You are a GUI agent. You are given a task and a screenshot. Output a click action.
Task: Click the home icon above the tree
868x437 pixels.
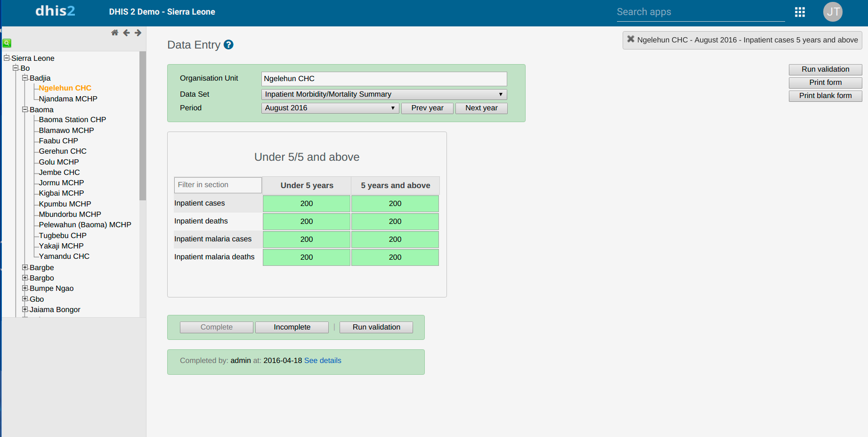click(114, 33)
